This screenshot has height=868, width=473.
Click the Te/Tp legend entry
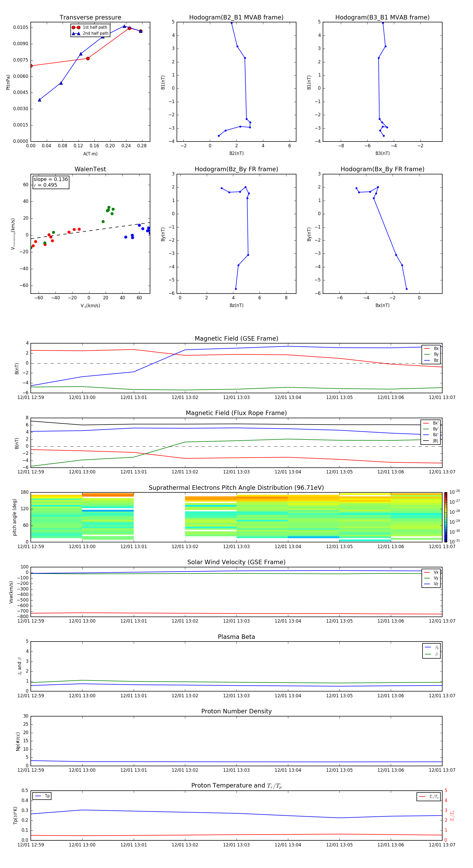[429, 796]
